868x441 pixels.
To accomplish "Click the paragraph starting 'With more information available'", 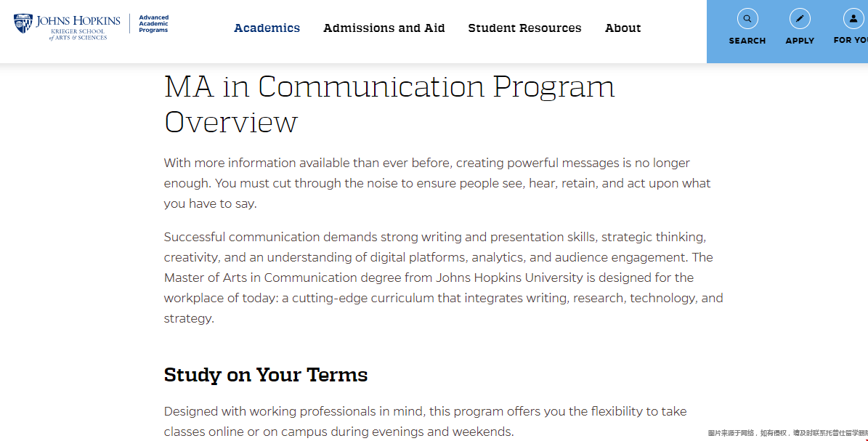I will (436, 183).
